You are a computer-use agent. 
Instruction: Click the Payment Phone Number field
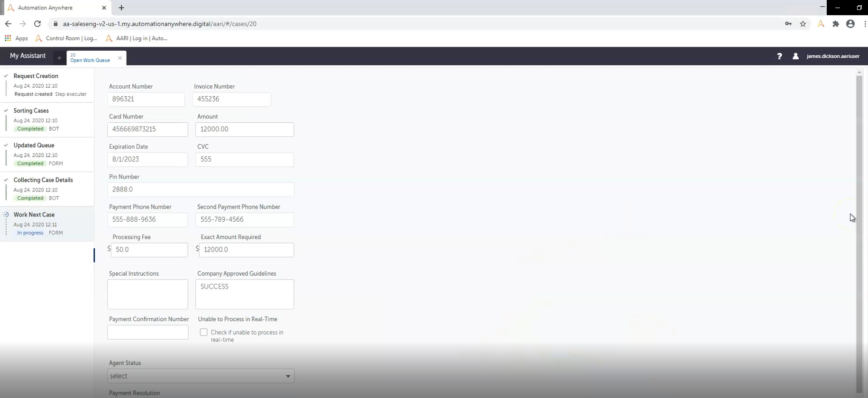point(148,220)
